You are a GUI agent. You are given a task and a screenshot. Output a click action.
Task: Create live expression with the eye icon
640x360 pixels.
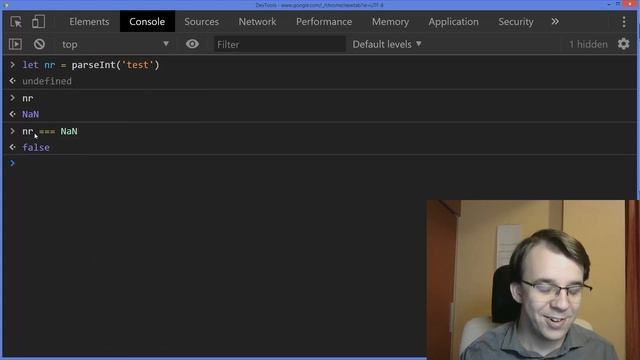192,44
